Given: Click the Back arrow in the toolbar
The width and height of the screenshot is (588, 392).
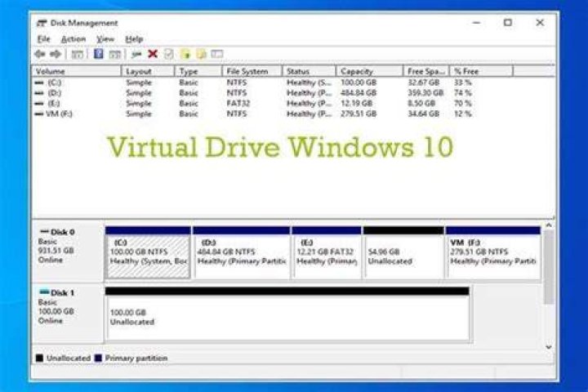Looking at the screenshot, I should tap(40, 55).
